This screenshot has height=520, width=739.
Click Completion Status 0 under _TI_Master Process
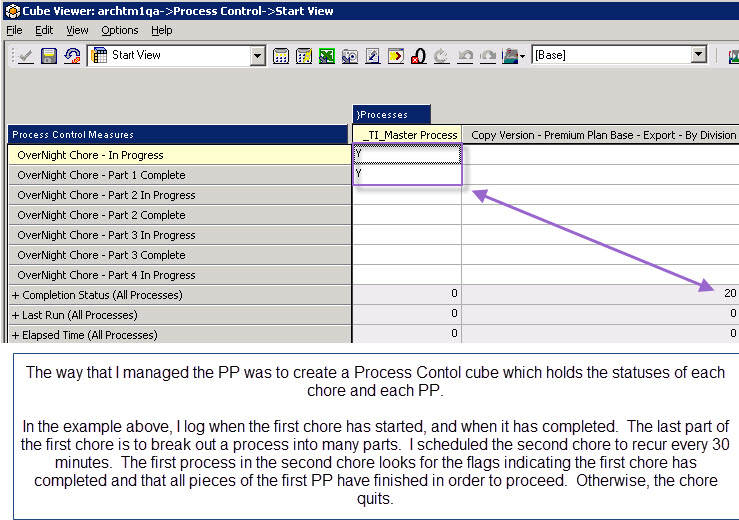407,294
